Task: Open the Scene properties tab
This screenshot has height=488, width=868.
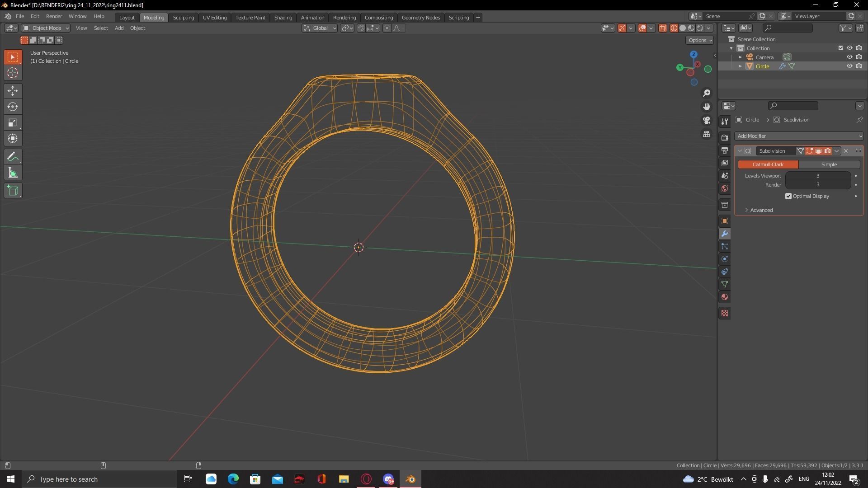Action: pyautogui.click(x=725, y=176)
